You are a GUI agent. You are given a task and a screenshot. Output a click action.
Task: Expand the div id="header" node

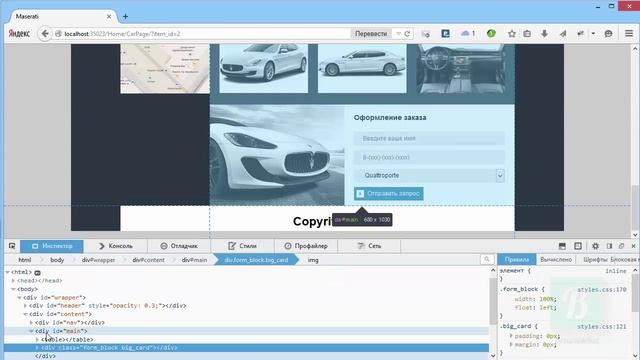tap(25, 306)
